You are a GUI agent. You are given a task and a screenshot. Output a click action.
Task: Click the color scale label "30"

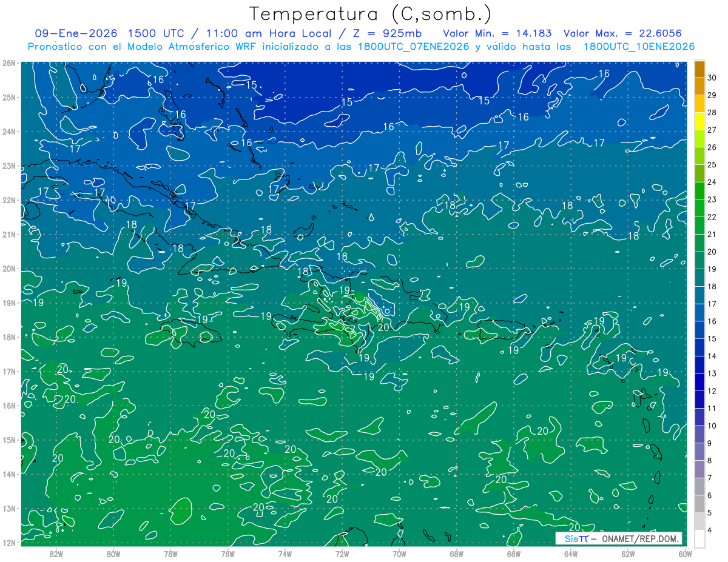point(712,78)
